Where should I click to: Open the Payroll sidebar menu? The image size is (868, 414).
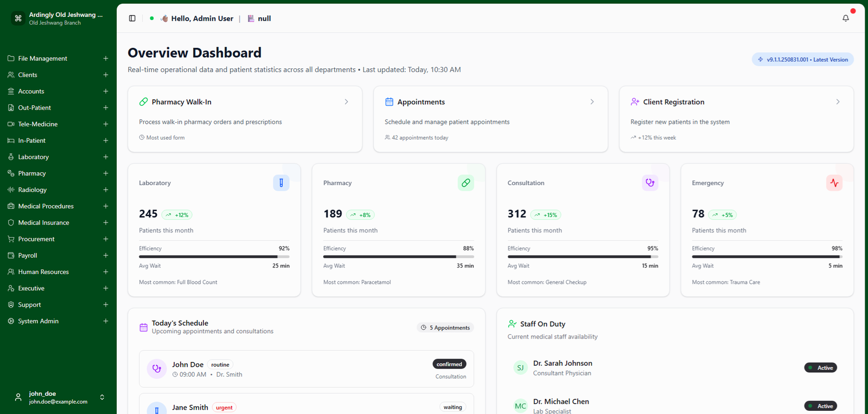coord(58,256)
